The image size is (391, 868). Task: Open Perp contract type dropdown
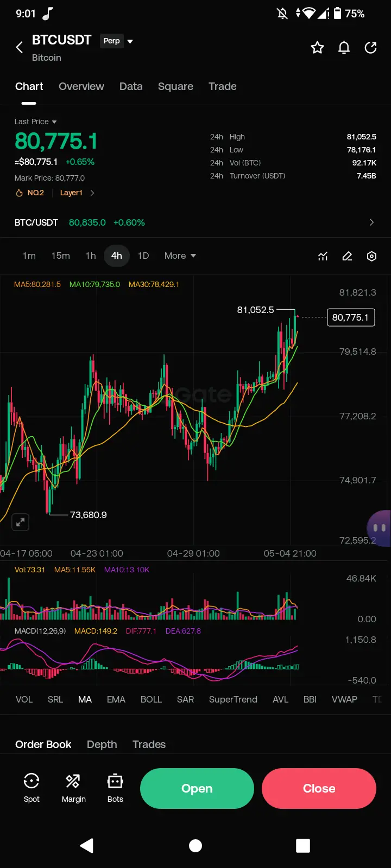(x=117, y=41)
